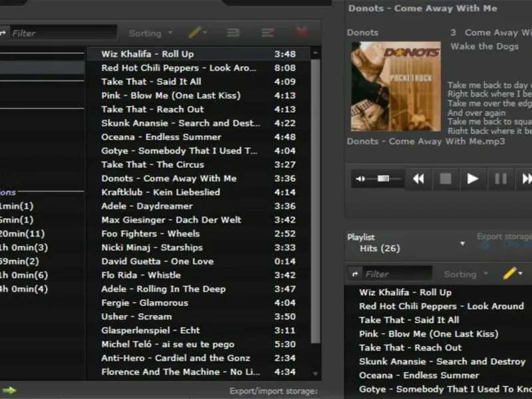Stop playback with the stop button

click(x=446, y=179)
